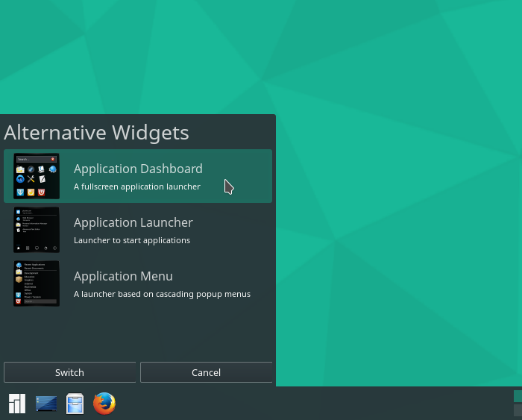Select the Application Dashboard title text
The width and height of the screenshot is (522, 420).
pos(138,169)
